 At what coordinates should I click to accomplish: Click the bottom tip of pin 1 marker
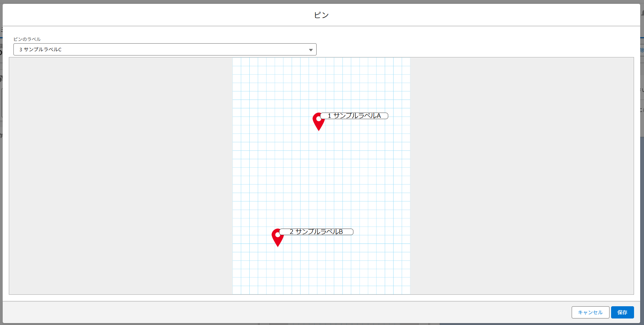click(x=319, y=130)
